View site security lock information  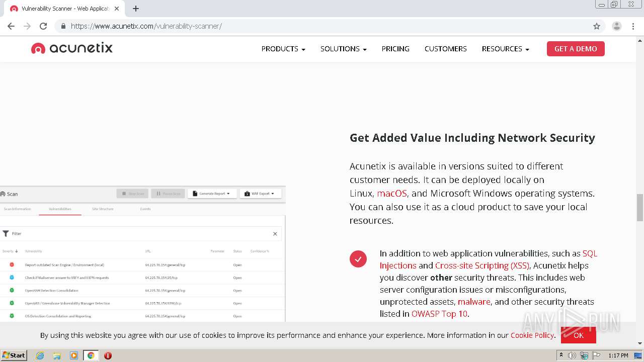[63, 26]
